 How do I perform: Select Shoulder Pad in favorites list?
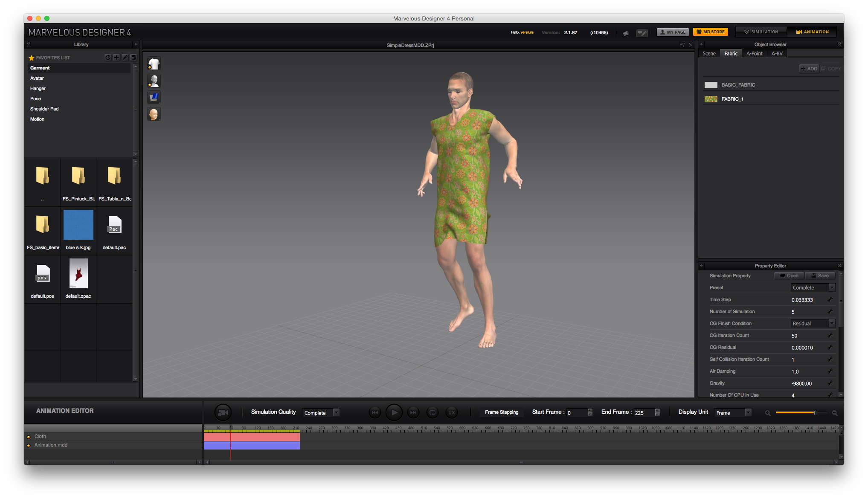[x=79, y=109]
